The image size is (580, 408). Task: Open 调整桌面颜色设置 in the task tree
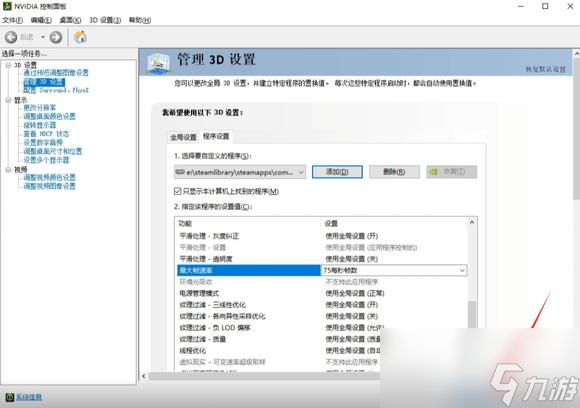tap(49, 117)
